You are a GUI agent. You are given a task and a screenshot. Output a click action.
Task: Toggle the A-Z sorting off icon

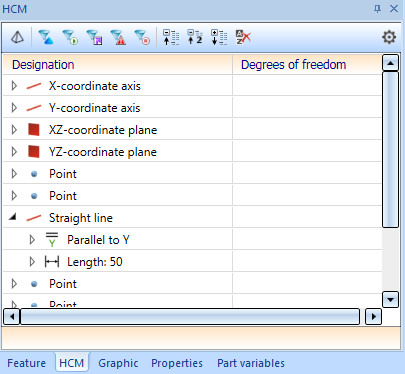pos(243,37)
